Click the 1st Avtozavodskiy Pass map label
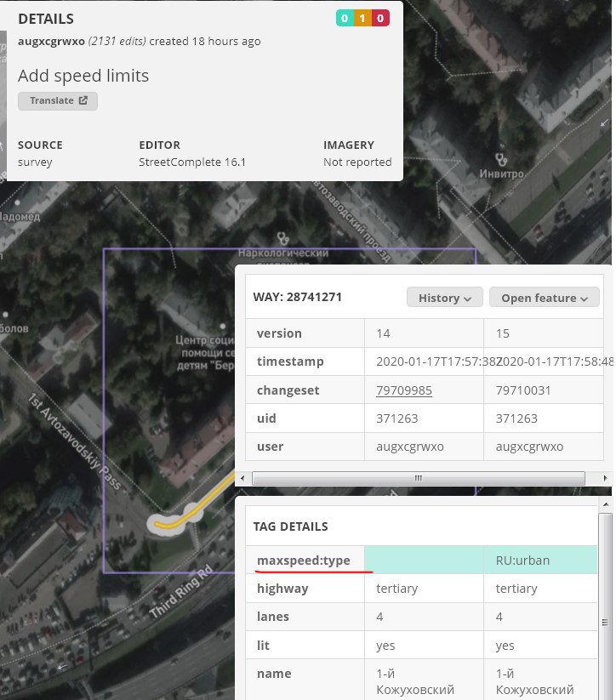The height and width of the screenshot is (700, 616). click(x=75, y=441)
